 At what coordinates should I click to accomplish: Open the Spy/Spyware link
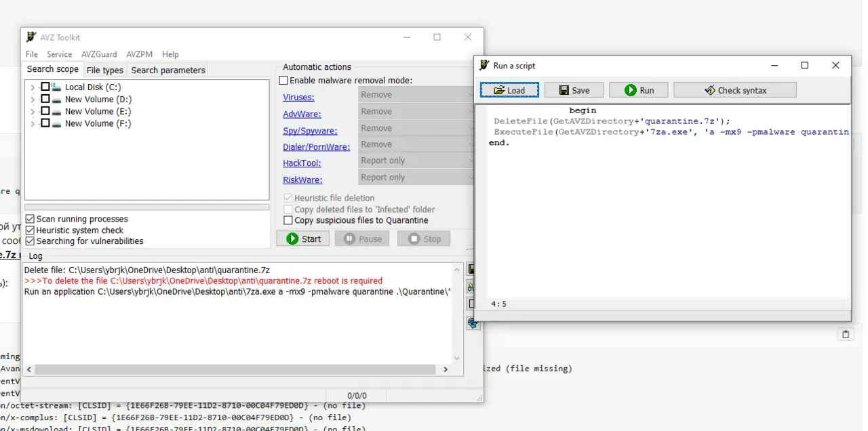pyautogui.click(x=310, y=131)
